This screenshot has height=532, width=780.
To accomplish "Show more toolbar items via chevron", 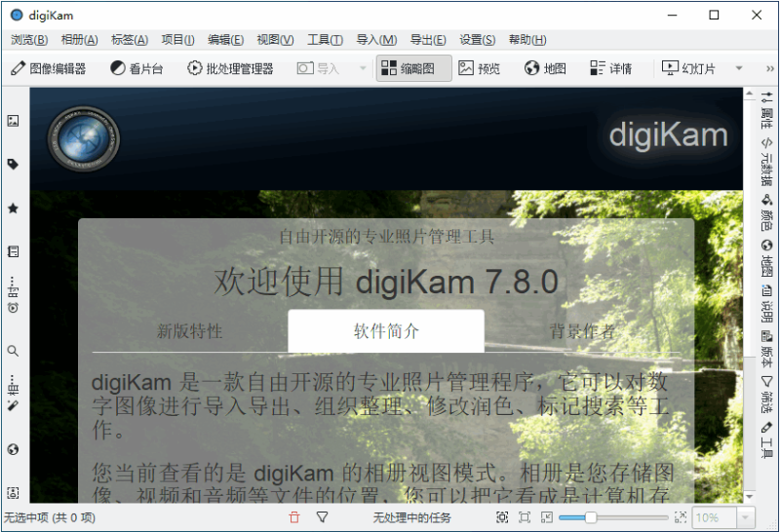I will pos(769,68).
